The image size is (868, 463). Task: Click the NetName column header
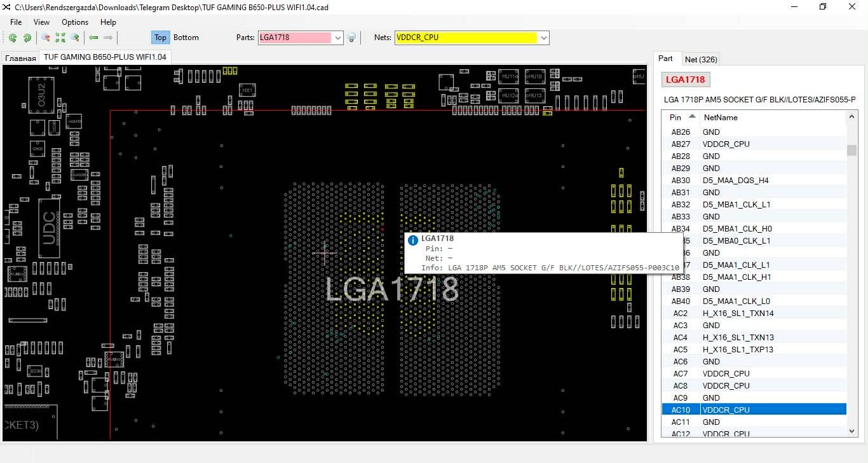pyautogui.click(x=773, y=117)
